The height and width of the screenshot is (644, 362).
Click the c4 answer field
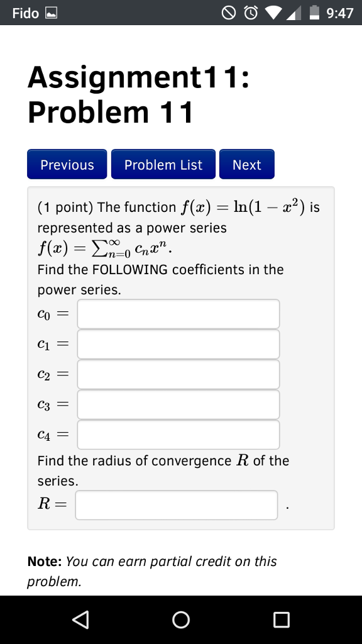[178, 434]
